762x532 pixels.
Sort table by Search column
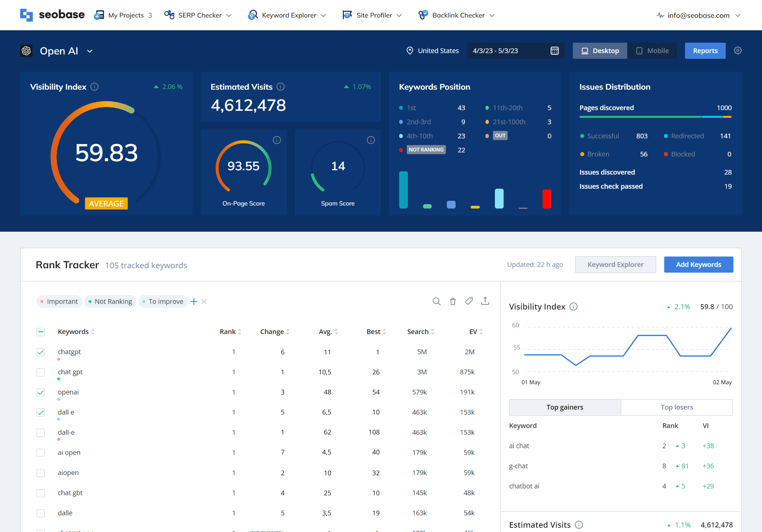click(x=421, y=332)
